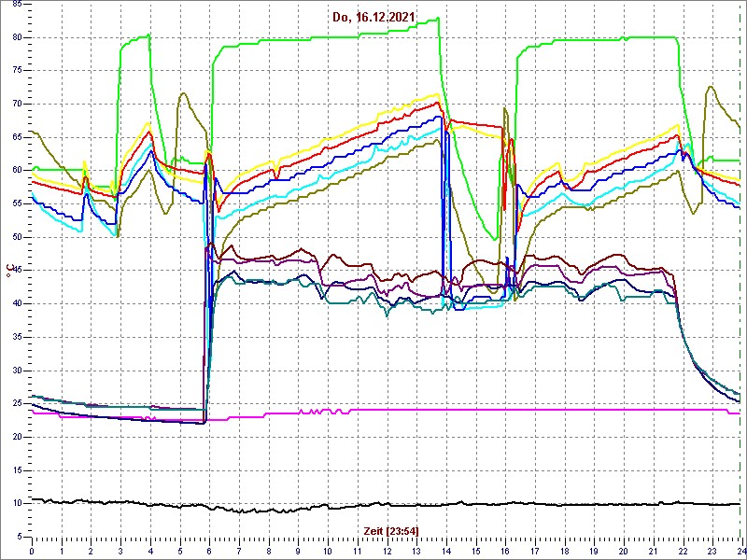The height and width of the screenshot is (560, 747).
Task: Click hour 8 on the time axis
Action: point(268,552)
